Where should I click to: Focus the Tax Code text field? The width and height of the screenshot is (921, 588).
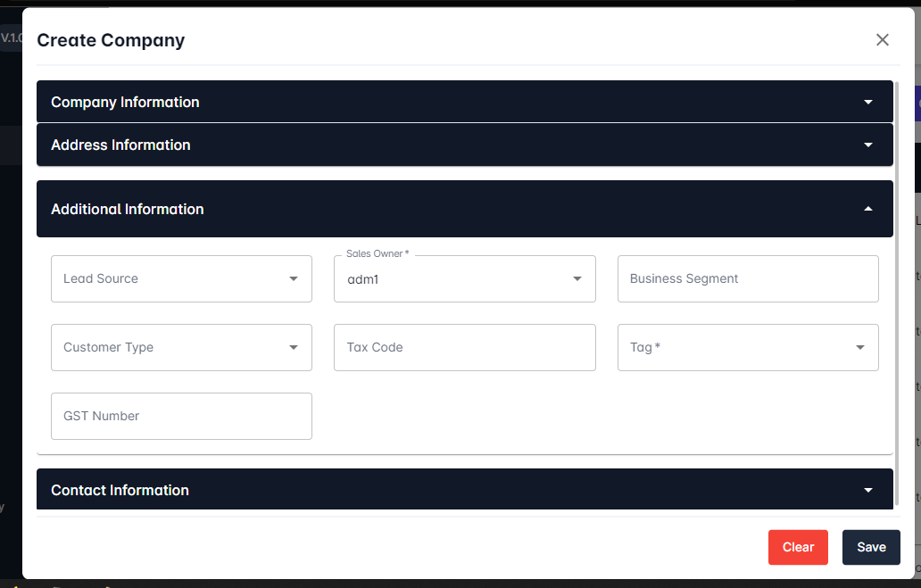(464, 347)
